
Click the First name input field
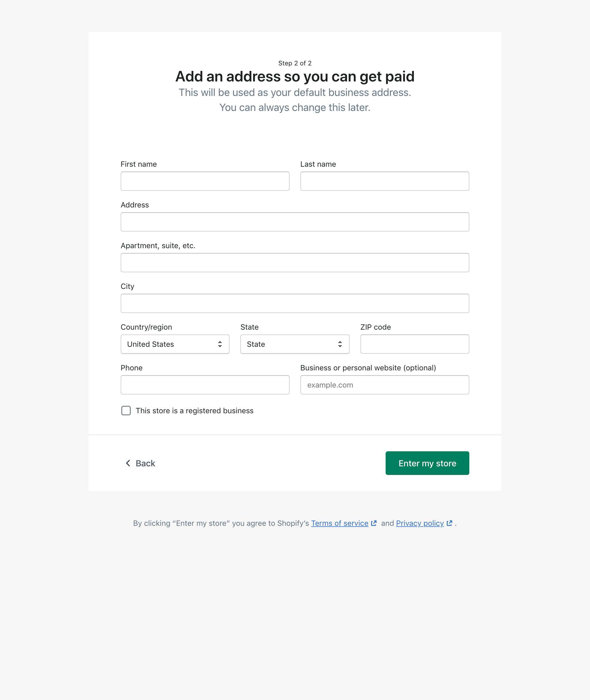coord(205,181)
